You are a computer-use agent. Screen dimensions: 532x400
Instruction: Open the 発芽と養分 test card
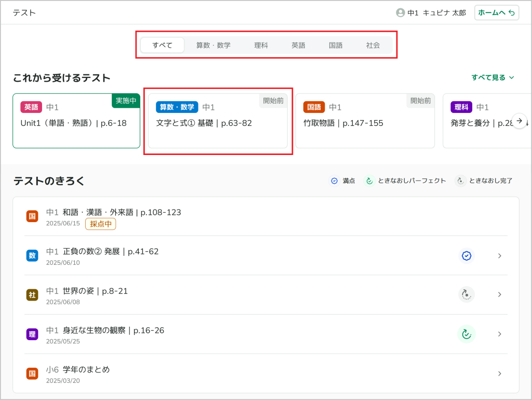coord(487,121)
